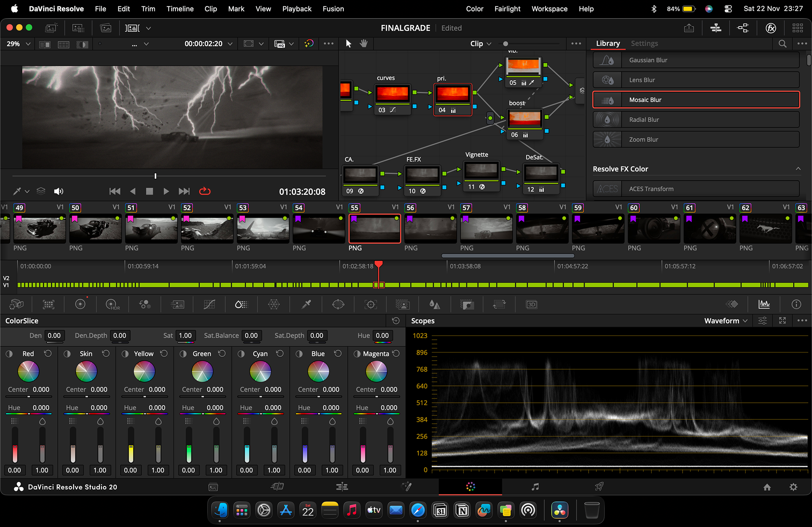
Task: Collapse the Resolve FX Color section
Action: [798, 169]
